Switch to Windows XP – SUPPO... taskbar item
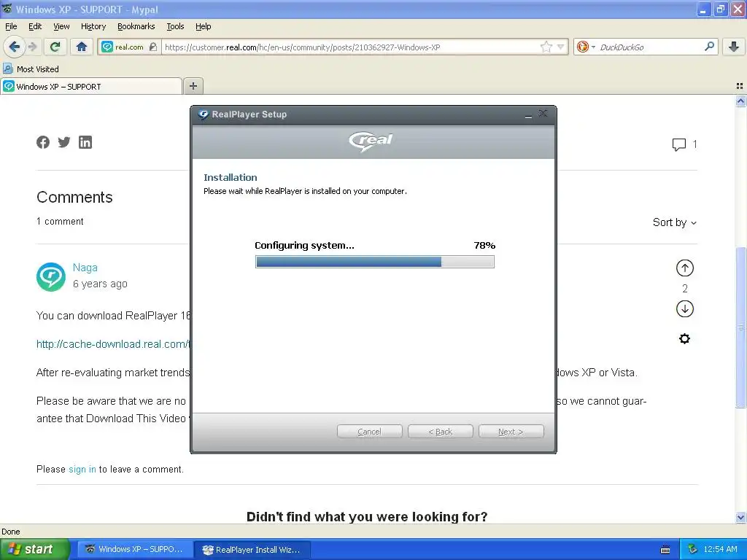This screenshot has height=560, width=747. click(134, 549)
